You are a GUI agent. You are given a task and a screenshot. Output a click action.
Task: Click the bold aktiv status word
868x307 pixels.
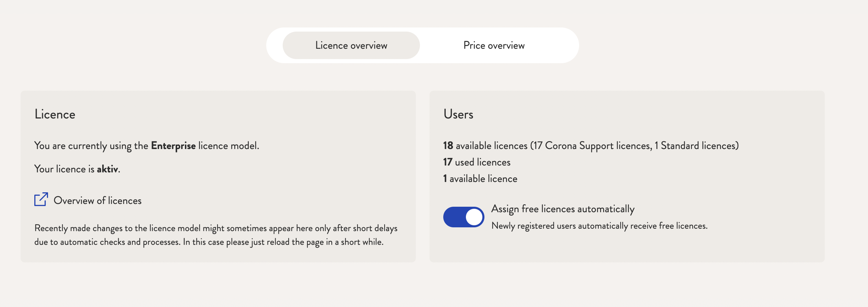point(107,169)
